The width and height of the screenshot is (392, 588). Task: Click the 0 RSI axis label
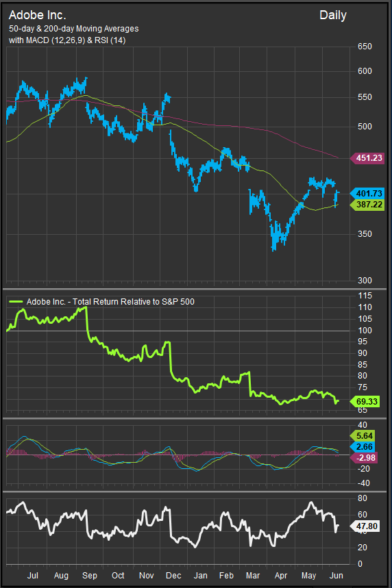click(x=360, y=563)
